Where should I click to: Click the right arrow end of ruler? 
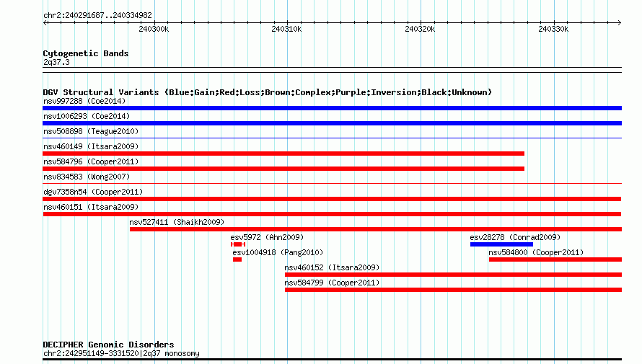tap(620, 23)
